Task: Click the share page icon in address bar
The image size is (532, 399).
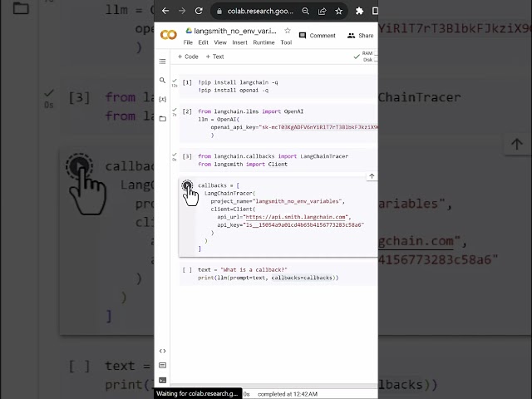Action: click(322, 11)
